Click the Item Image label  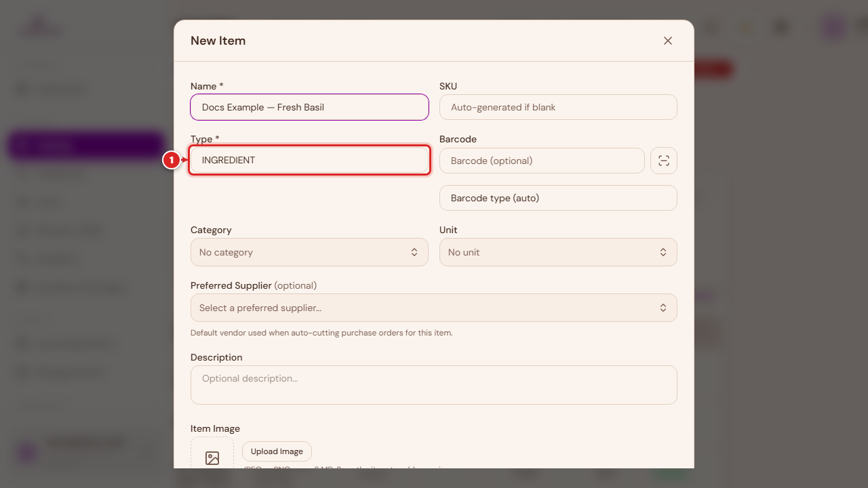point(215,428)
